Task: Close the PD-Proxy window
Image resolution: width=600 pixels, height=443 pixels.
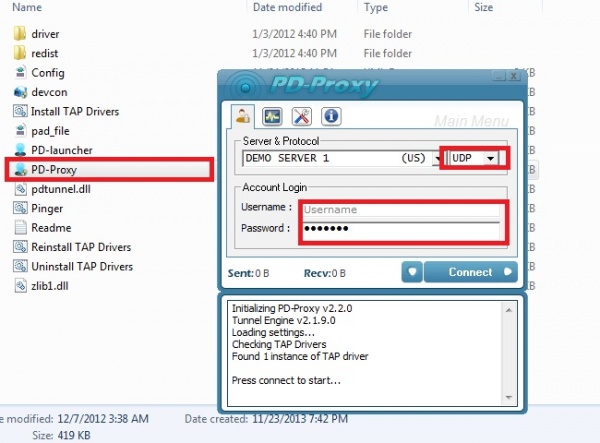Action: 514,76
